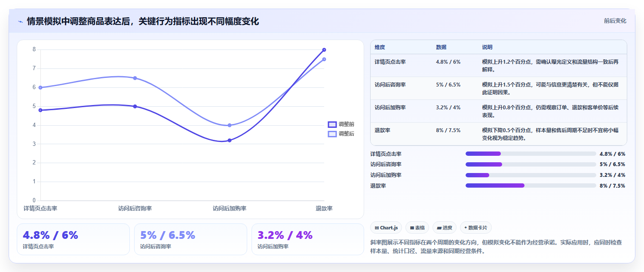Toggle the 调整后 legend series

click(341, 134)
